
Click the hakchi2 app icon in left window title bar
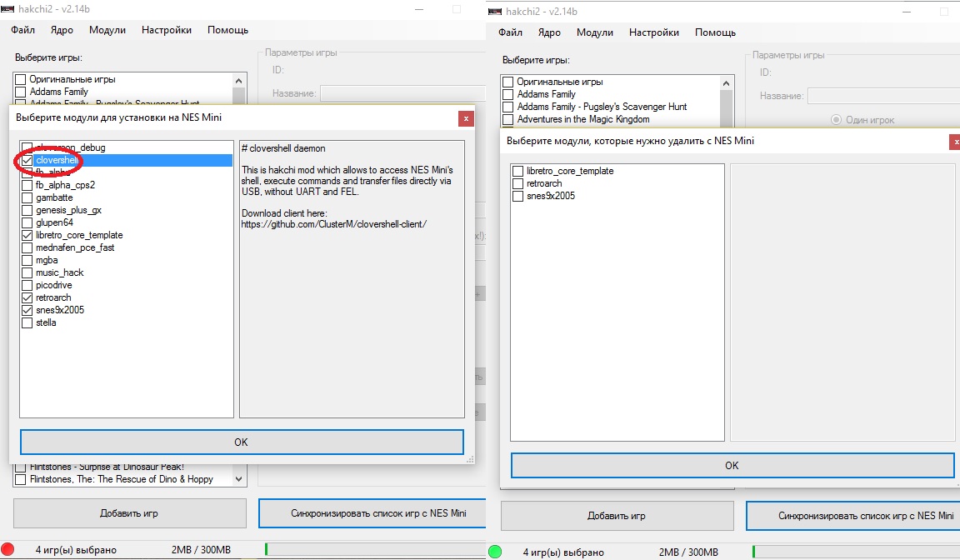click(x=7, y=9)
